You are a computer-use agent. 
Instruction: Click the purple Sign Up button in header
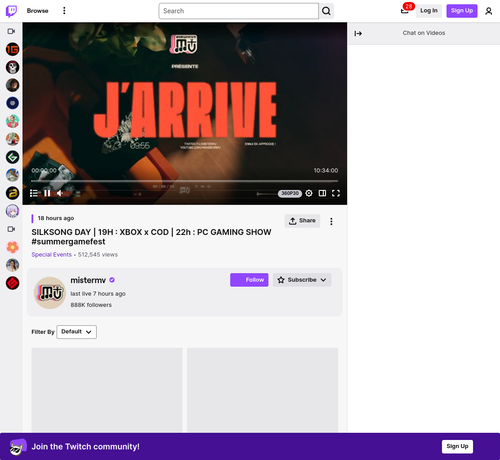[462, 11]
